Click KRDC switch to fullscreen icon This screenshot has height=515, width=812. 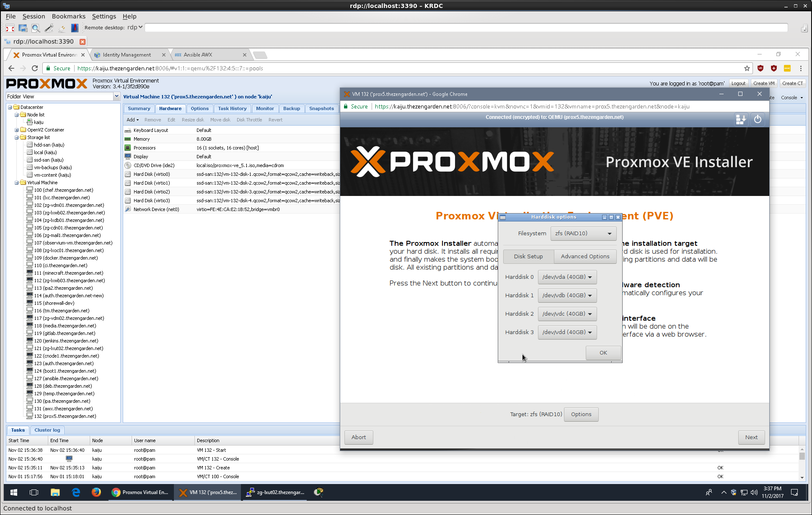point(10,28)
